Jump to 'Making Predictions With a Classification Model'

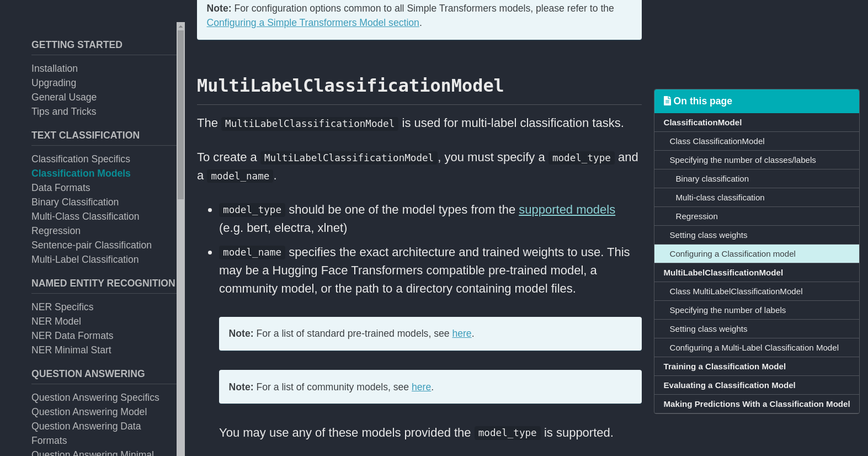click(757, 404)
